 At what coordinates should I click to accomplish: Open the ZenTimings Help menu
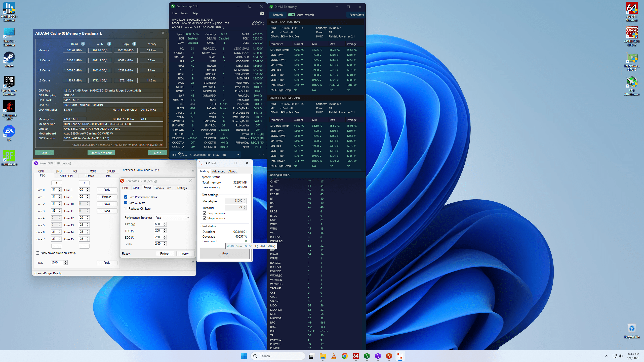click(x=195, y=13)
